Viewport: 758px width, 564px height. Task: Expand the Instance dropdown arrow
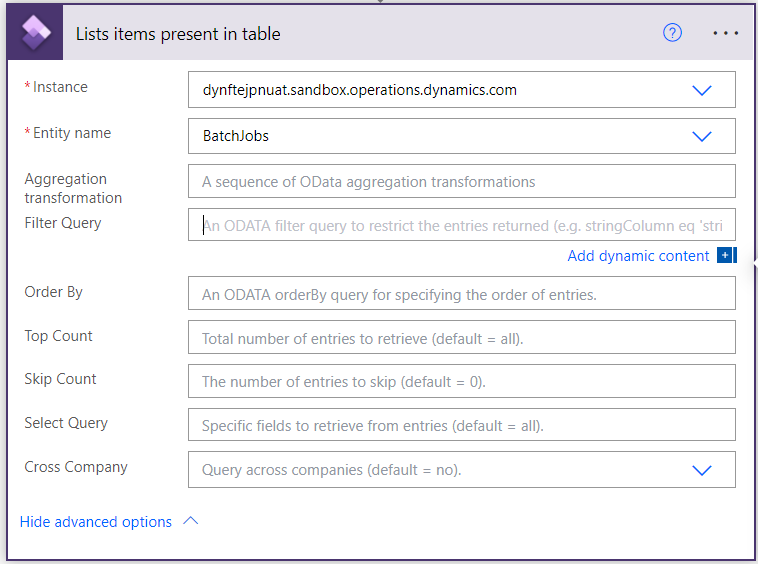coord(701,90)
